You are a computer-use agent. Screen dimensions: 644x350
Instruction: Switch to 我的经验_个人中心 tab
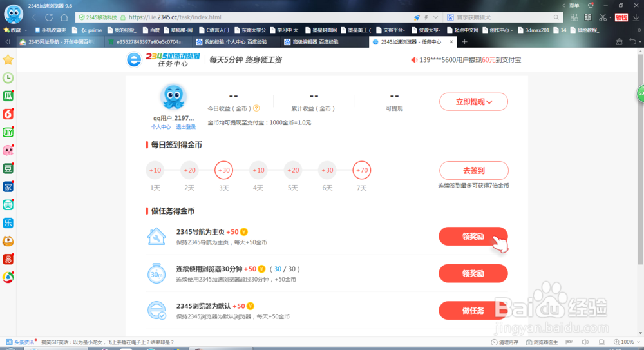[235, 41]
